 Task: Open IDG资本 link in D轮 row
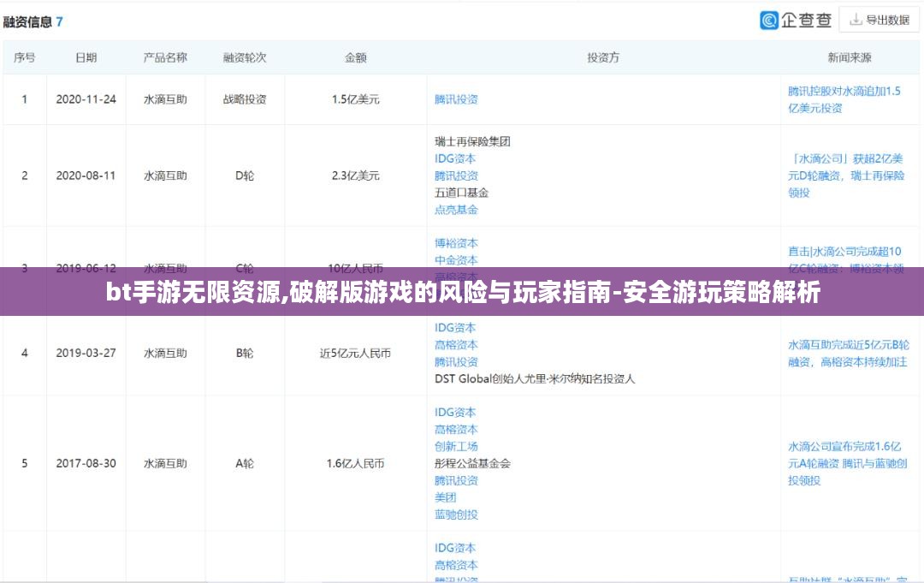(x=455, y=158)
